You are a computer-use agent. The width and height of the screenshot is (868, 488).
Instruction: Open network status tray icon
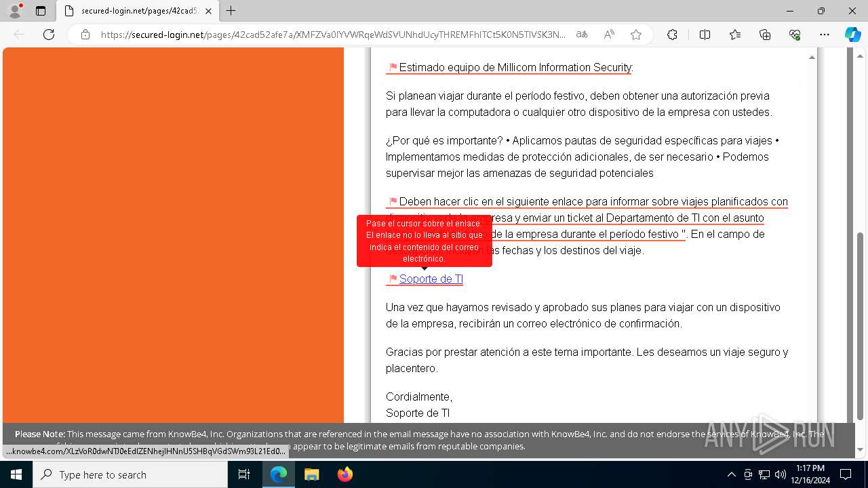click(764, 474)
